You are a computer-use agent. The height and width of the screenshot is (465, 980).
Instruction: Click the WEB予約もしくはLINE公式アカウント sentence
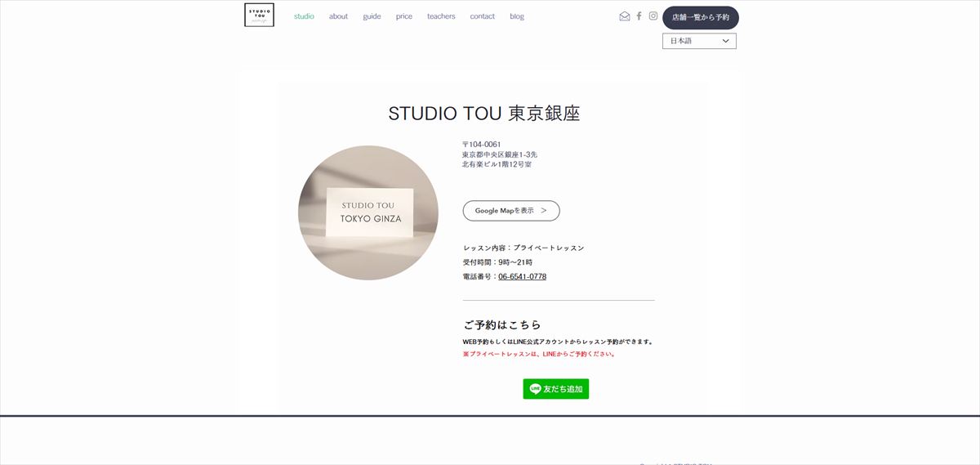pos(558,342)
